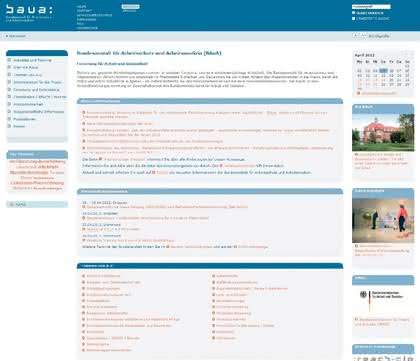Open Arbeitsstätten in the Themen von A-Z list
420x361 pixels.
click(98, 301)
